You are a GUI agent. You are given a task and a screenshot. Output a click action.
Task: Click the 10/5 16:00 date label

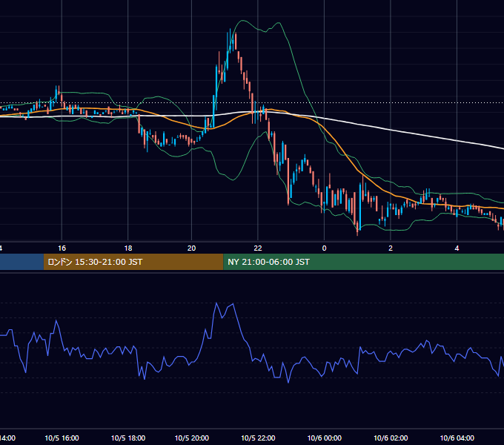click(62, 438)
